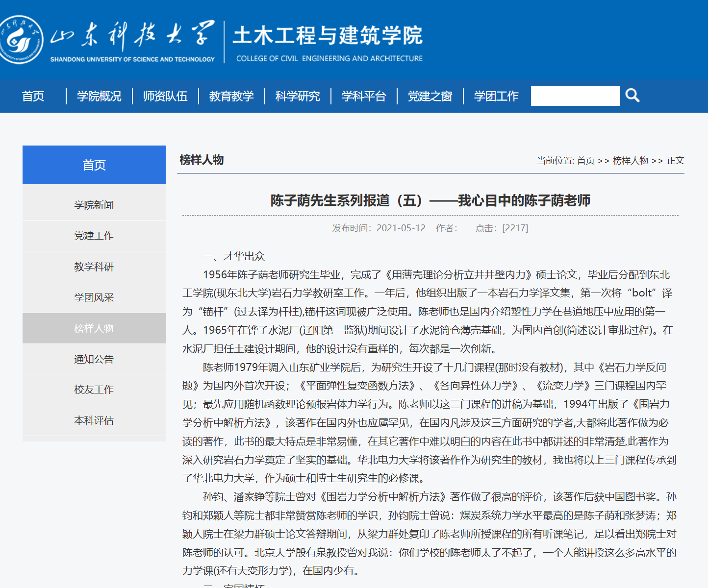Click 学团工作 in navigation bar
Viewport: 708px width, 588px height.
coord(496,96)
